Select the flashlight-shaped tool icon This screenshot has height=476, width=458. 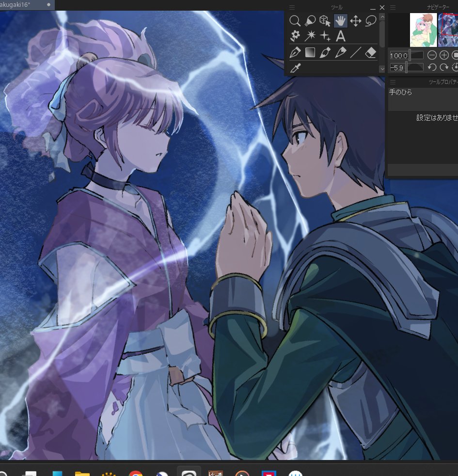310,21
